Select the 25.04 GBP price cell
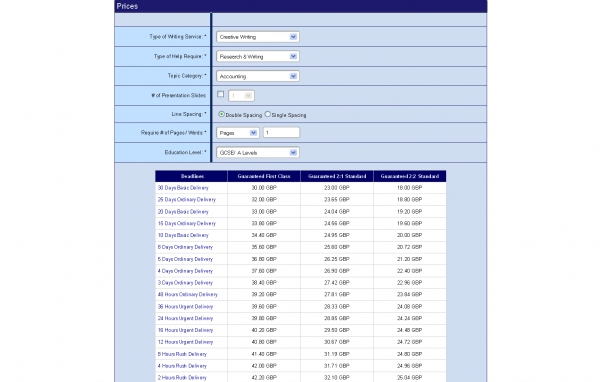 pos(409,378)
